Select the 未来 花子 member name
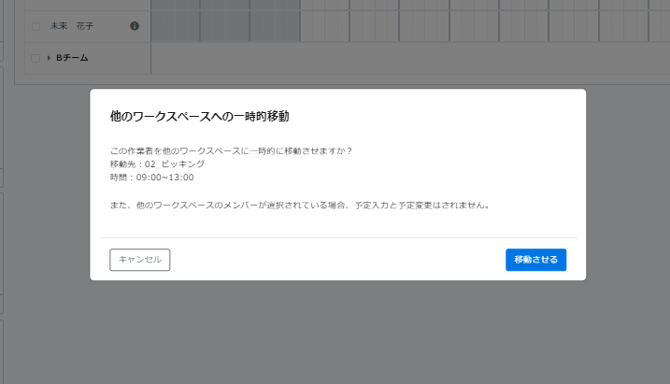The width and height of the screenshot is (670, 384). click(x=71, y=26)
